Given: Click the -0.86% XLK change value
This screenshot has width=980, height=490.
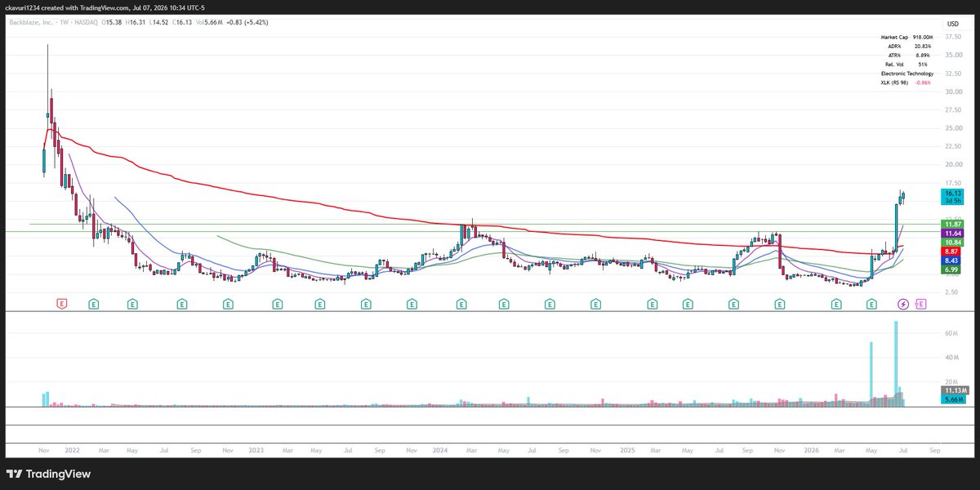Looking at the screenshot, I should click(924, 83).
